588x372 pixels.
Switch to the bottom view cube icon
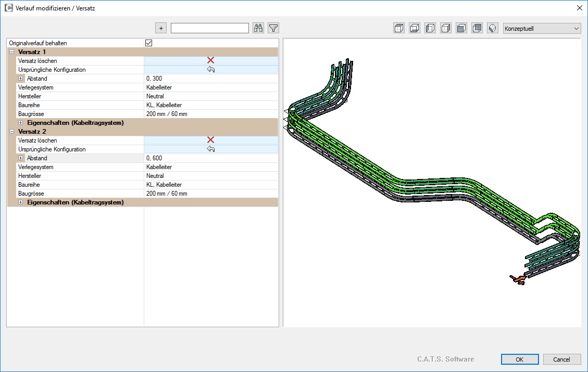tap(415, 28)
